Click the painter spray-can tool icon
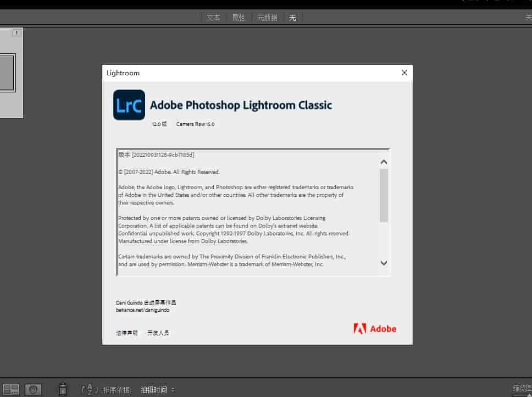This screenshot has width=532, height=397. pyautogui.click(x=63, y=389)
